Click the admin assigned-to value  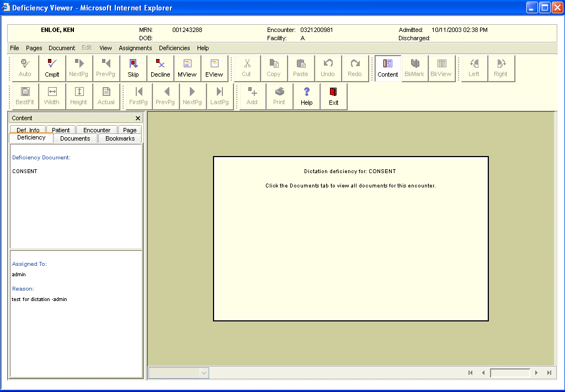[x=19, y=275]
